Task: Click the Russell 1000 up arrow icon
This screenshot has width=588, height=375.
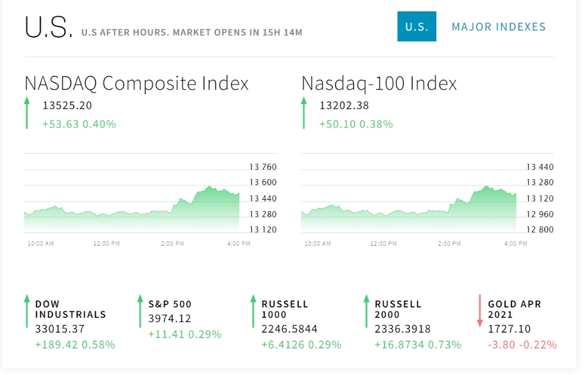Action: tap(253, 312)
